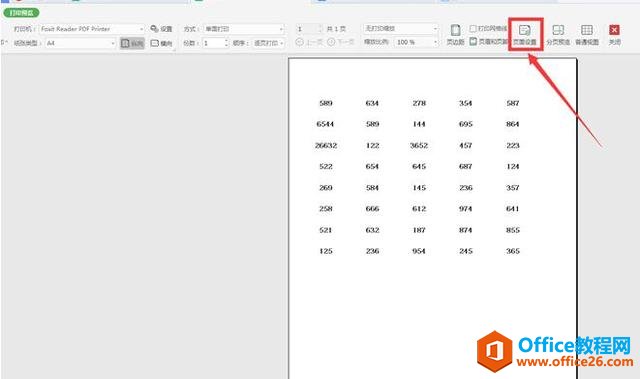This screenshot has height=379, width=640.
Task: Click cell value 6544 in preview
Action: point(325,124)
